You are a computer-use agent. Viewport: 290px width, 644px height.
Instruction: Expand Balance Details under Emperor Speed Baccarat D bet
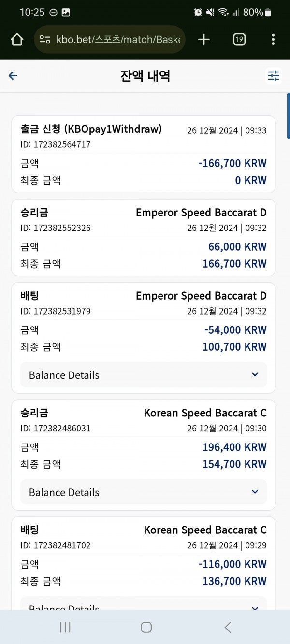pyautogui.click(x=144, y=375)
